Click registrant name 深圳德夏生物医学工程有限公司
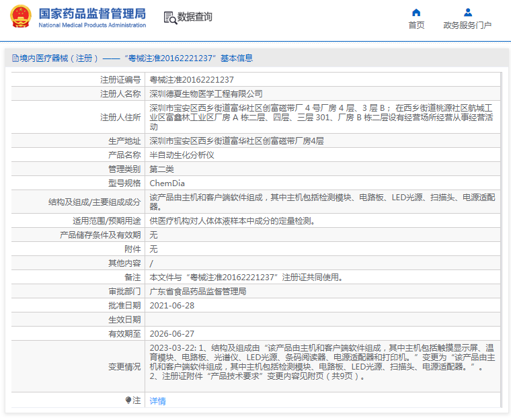511x420 pixels. point(206,93)
